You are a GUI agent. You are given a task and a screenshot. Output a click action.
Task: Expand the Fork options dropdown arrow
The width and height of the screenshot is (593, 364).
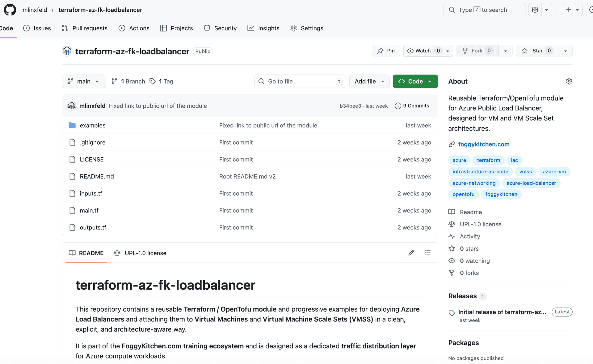(506, 51)
